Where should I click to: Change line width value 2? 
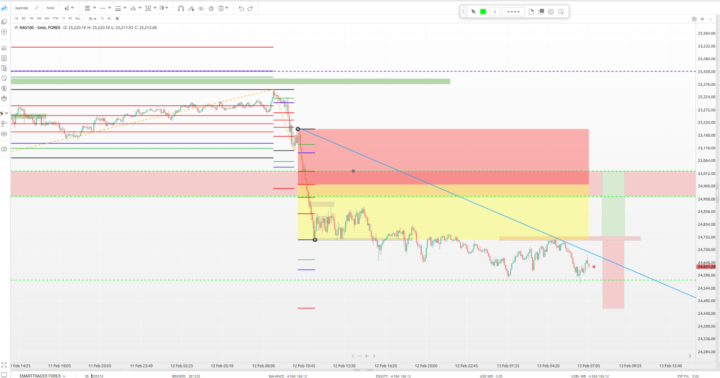[495, 11]
